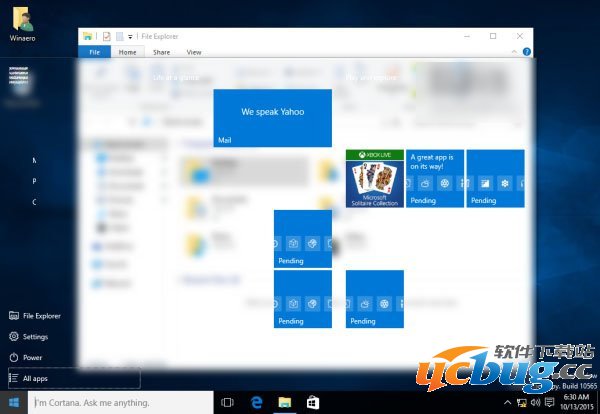
Task: Launch Microsoft Edge from taskbar
Action: point(256,403)
